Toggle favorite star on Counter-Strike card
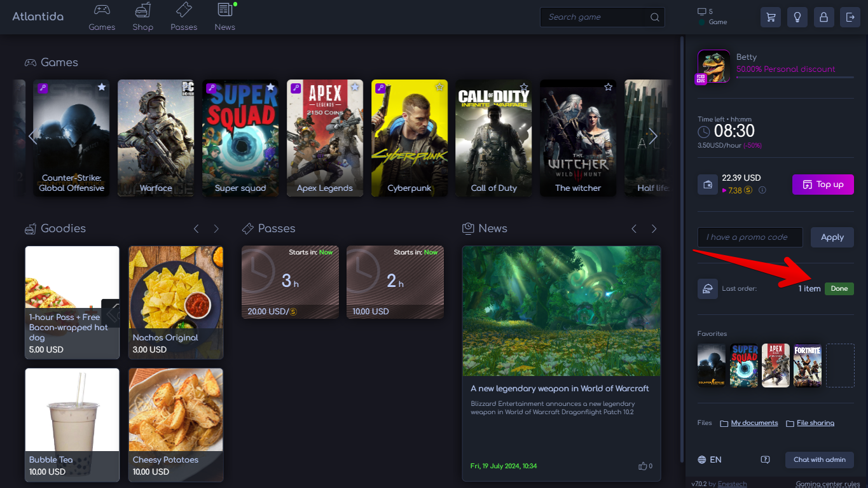 point(101,87)
